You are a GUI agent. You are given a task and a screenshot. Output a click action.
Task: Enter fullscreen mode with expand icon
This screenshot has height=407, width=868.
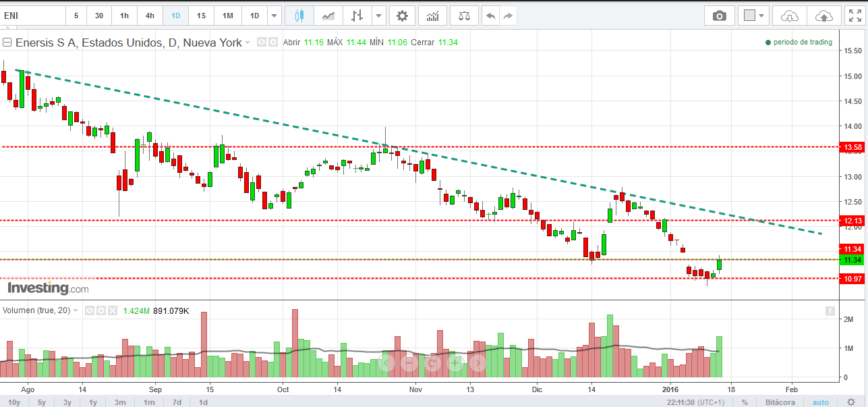[x=853, y=16]
